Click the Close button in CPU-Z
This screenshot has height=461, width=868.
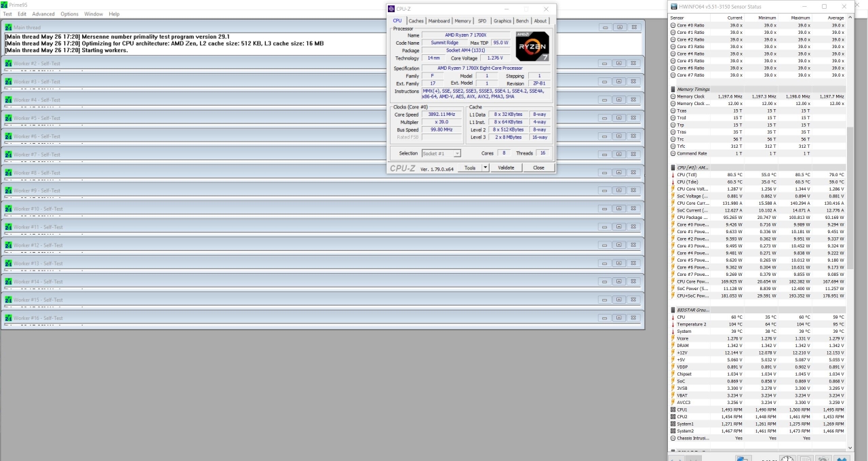pos(538,167)
